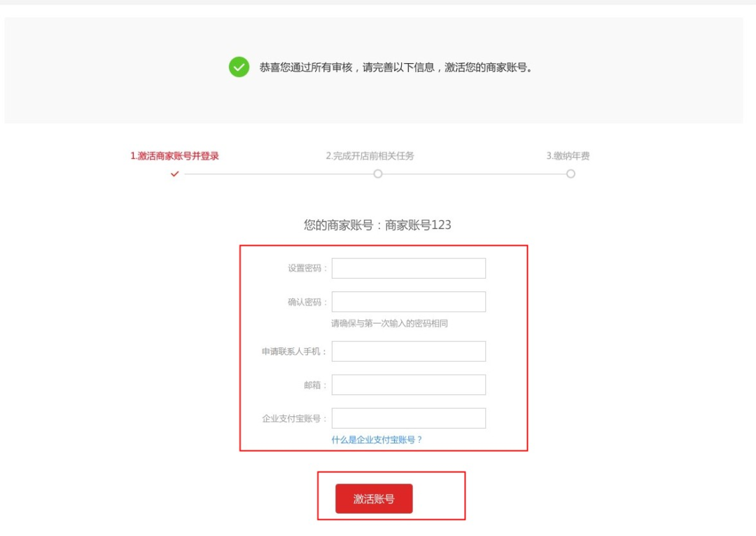The image size is (756, 536).
Task: Click the 企业支付宝账号 field label
Action: coord(294,418)
